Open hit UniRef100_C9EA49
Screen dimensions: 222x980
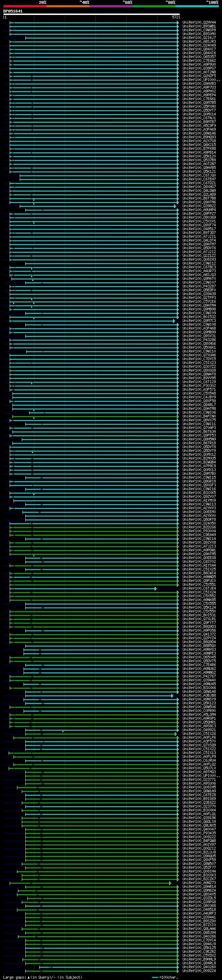(199, 535)
